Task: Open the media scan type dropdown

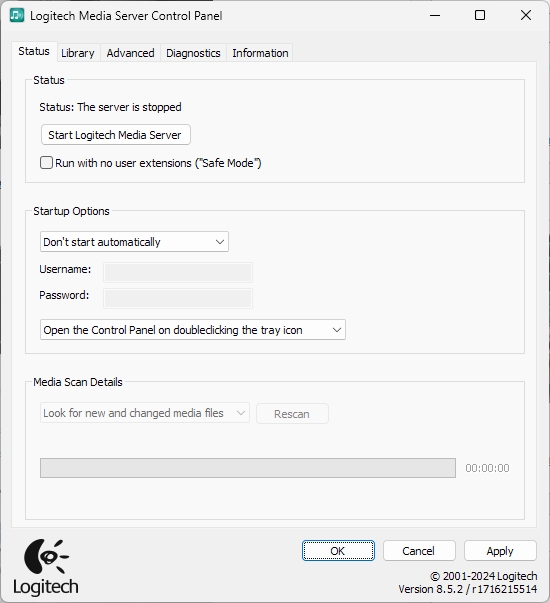Action: 145,413
